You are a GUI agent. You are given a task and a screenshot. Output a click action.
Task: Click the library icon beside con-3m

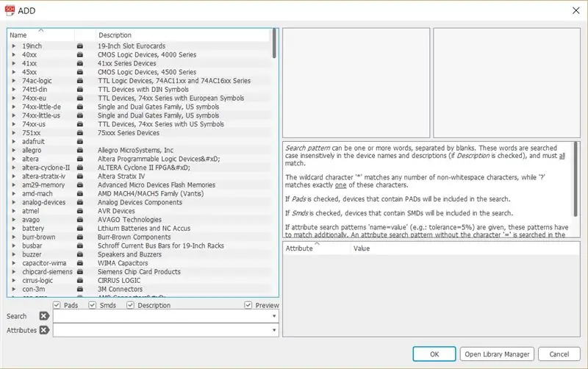(80, 289)
